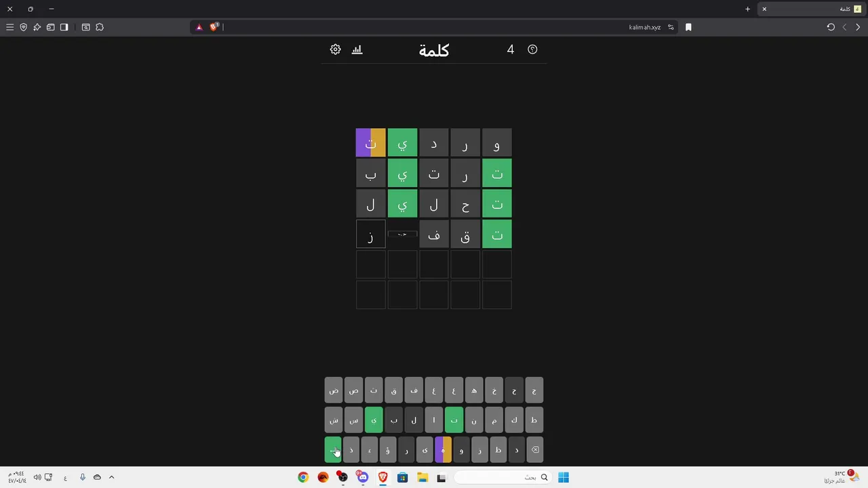Image resolution: width=868 pixels, height=488 pixels.
Task: Click the microphone icon in system tray
Action: pyautogui.click(x=82, y=477)
